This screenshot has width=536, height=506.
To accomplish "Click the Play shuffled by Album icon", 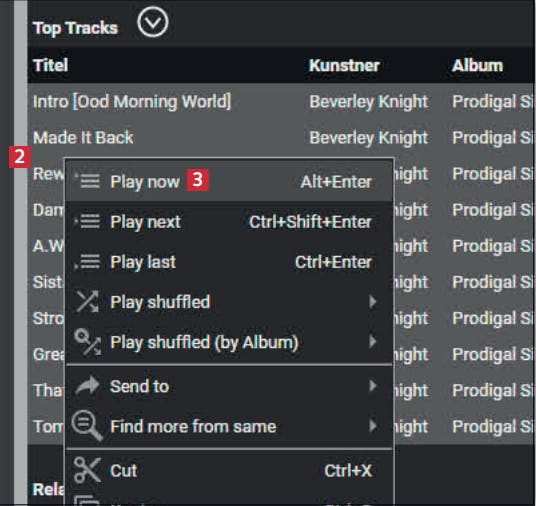I will tap(88, 342).
